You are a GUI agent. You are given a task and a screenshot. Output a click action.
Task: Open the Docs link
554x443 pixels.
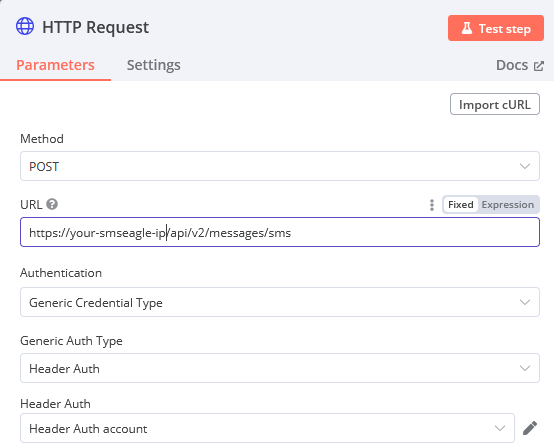click(519, 65)
